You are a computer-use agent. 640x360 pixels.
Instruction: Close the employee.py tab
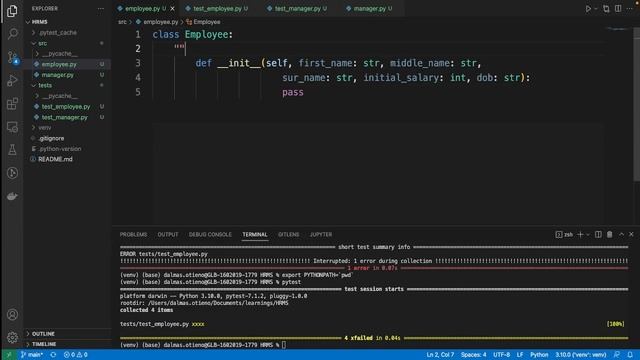coord(172,9)
